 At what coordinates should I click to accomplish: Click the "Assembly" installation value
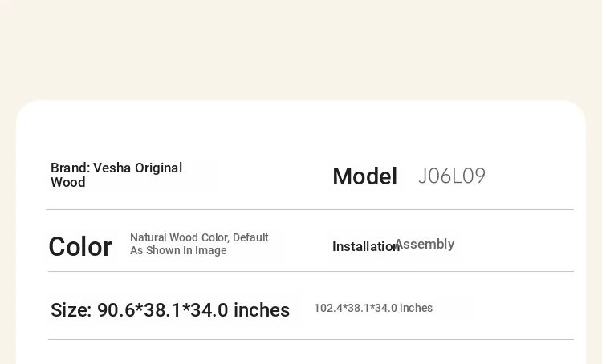(425, 244)
